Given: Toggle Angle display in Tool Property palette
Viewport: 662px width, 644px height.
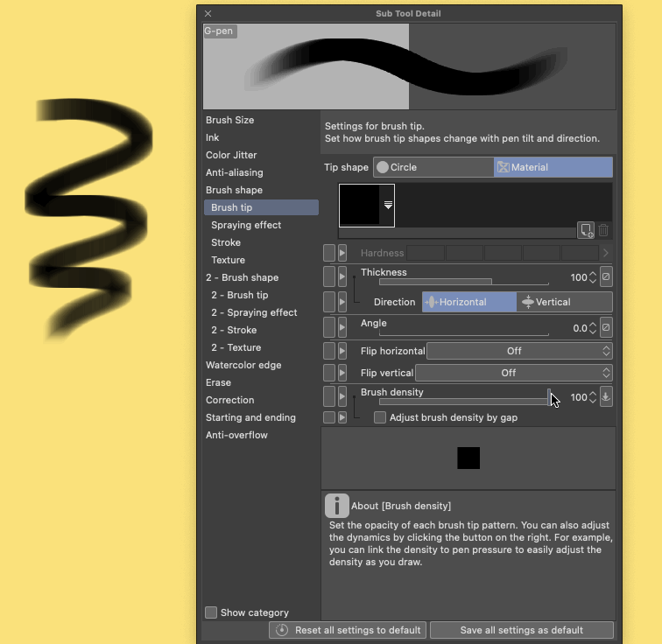Looking at the screenshot, I should [329, 328].
